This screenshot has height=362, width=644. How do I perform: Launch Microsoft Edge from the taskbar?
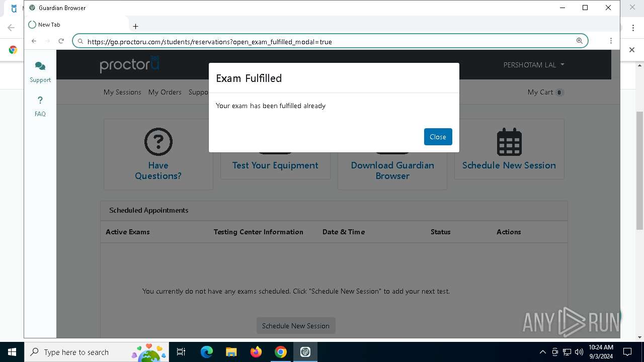pyautogui.click(x=206, y=352)
